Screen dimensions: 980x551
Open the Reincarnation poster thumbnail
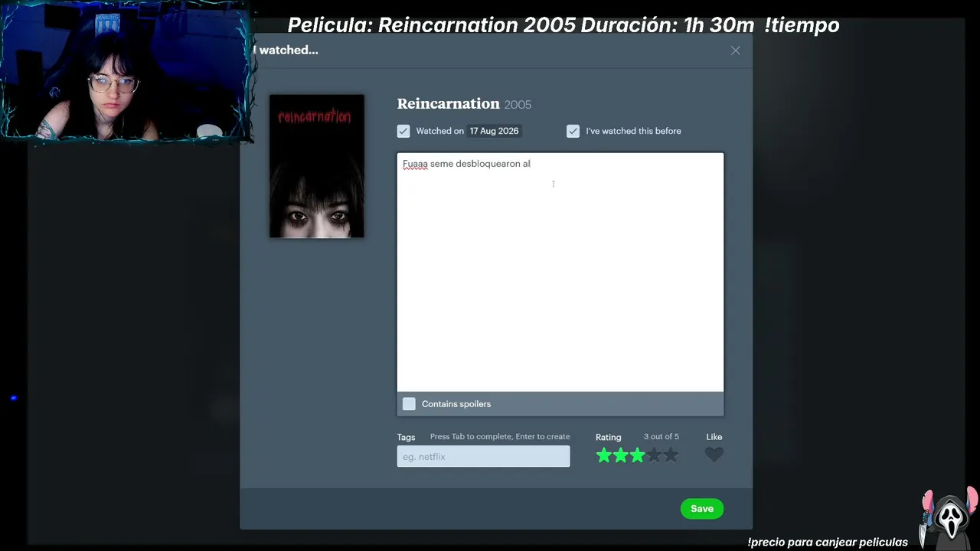[317, 166]
